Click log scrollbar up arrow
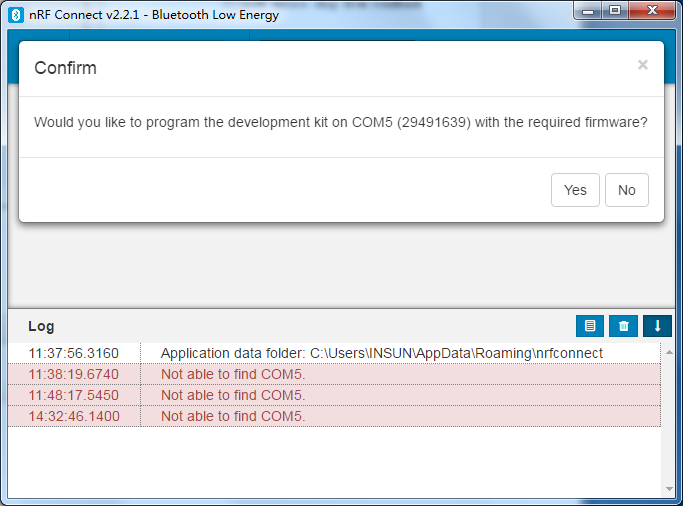Image resolution: width=683 pixels, height=506 pixels. pos(669,352)
